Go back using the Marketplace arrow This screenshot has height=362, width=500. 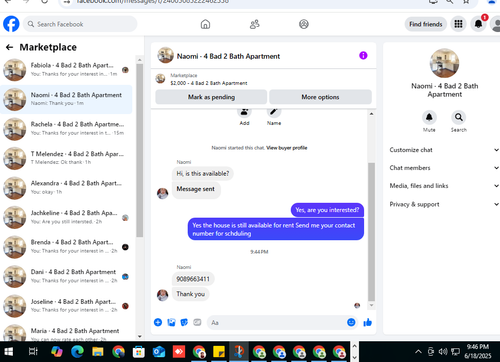coord(9,47)
